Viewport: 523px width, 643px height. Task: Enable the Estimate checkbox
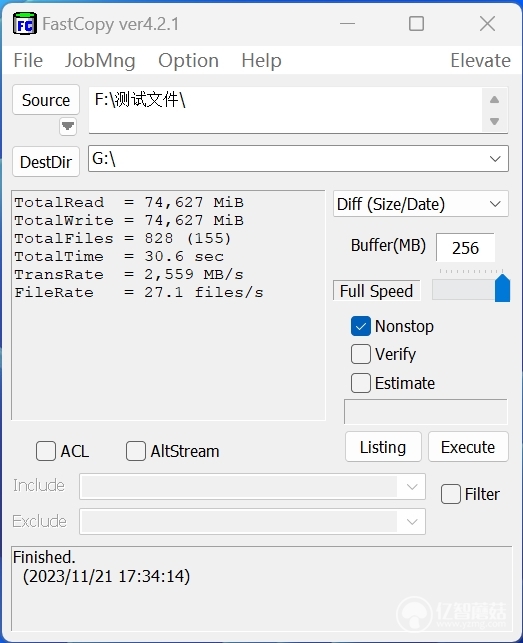coord(361,383)
